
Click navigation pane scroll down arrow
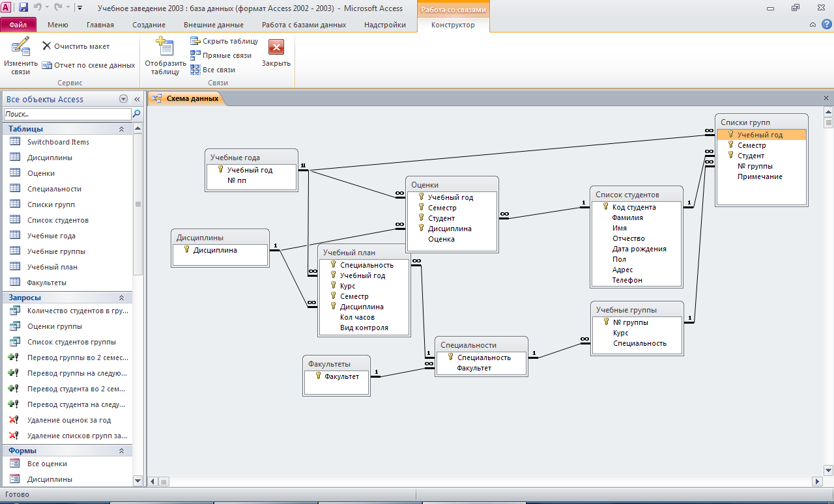coord(137,481)
